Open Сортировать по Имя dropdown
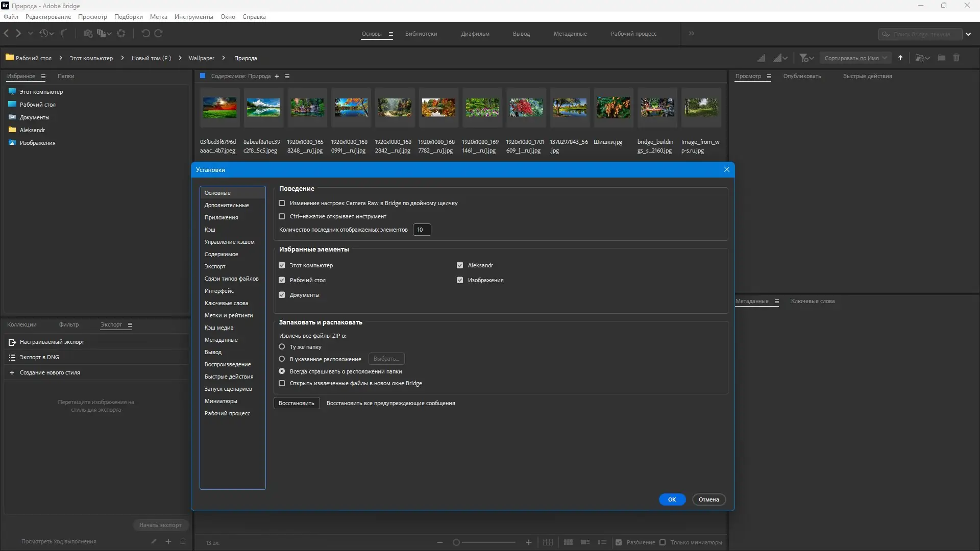This screenshot has width=980, height=551. (855, 58)
